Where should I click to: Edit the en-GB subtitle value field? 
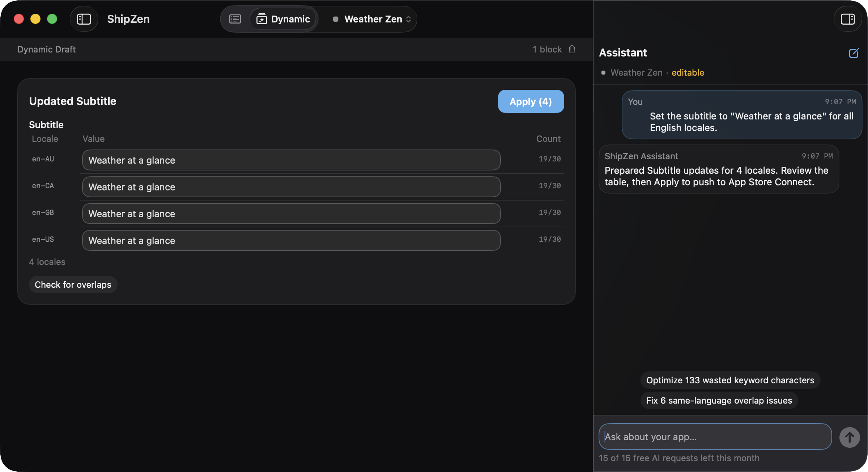[x=291, y=214]
